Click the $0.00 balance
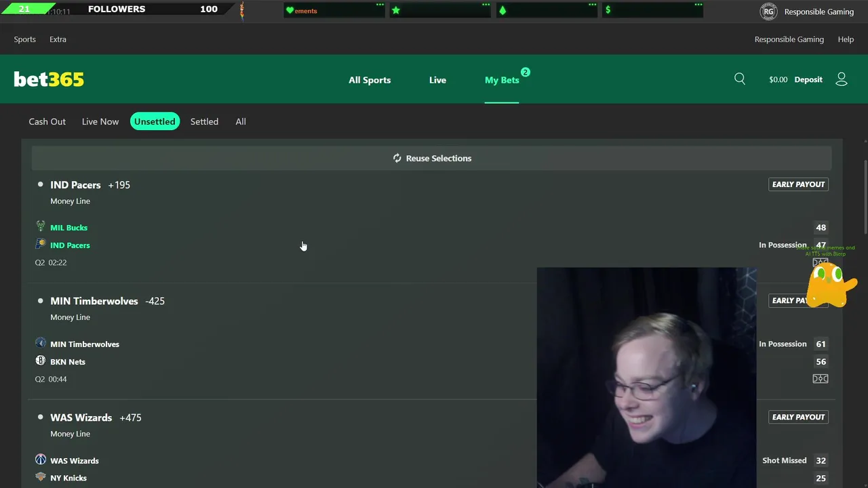 778,79
